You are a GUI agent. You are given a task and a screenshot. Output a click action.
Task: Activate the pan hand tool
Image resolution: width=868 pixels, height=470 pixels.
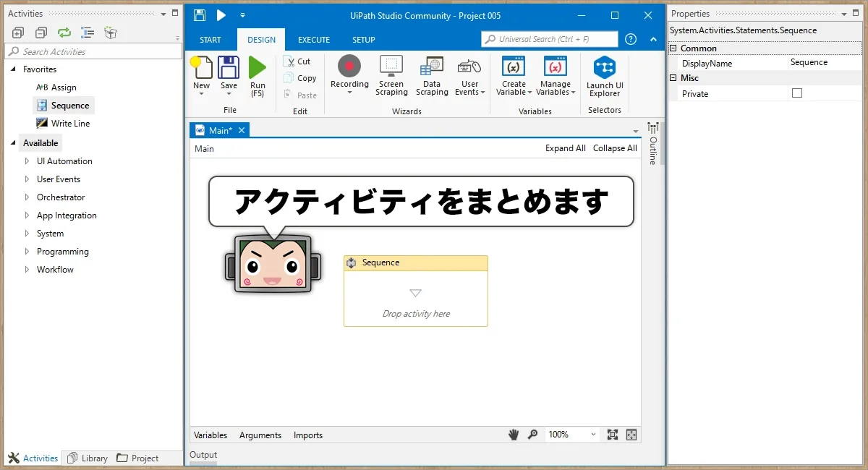tap(514, 435)
